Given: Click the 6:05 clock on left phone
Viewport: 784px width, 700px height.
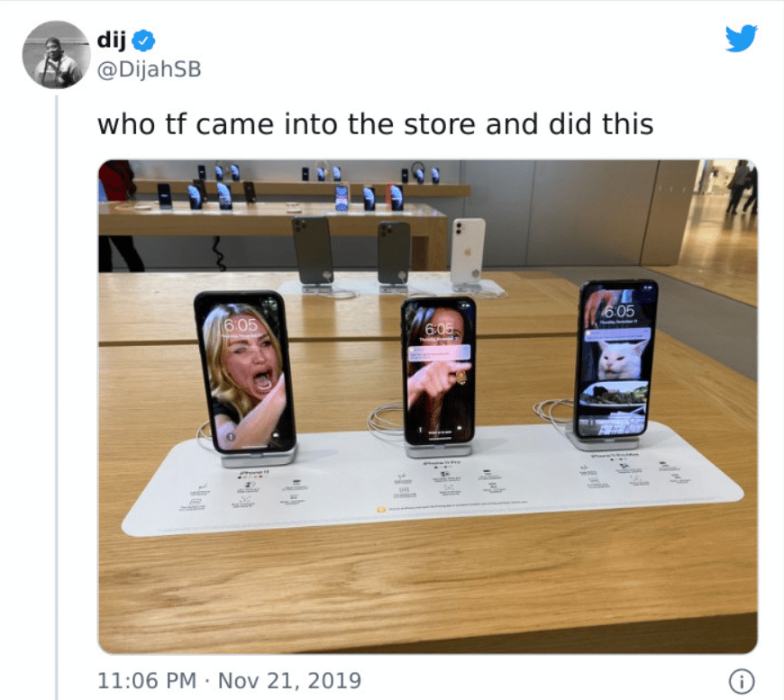Looking at the screenshot, I should (241, 325).
